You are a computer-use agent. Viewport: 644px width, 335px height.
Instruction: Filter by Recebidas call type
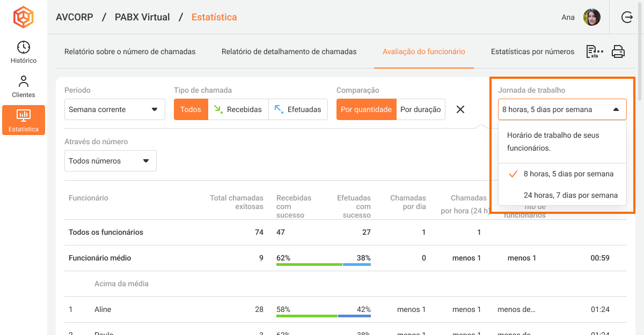coord(238,109)
